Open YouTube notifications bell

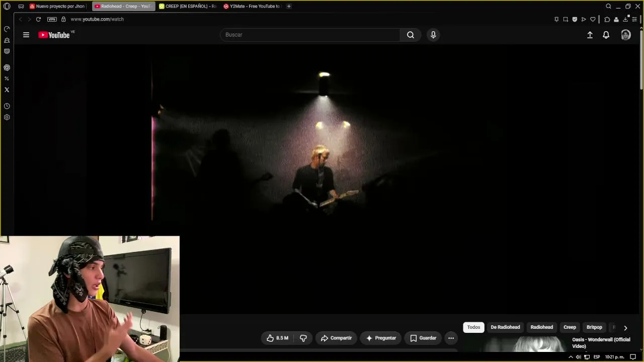pyautogui.click(x=606, y=35)
